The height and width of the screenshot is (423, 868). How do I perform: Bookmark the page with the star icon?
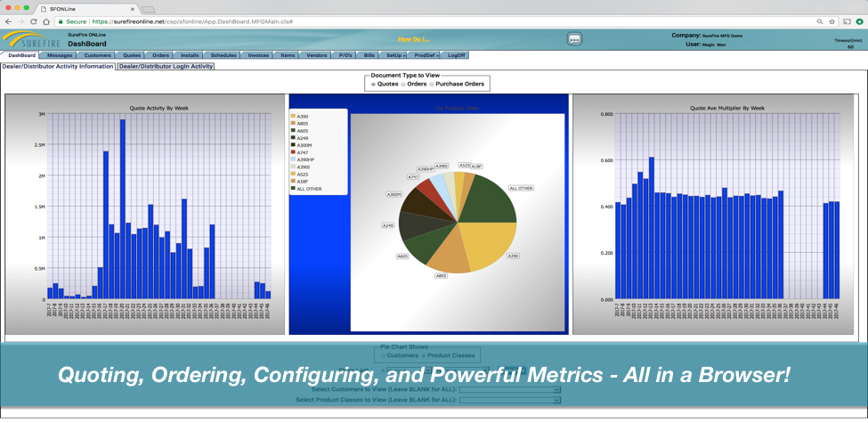[831, 21]
